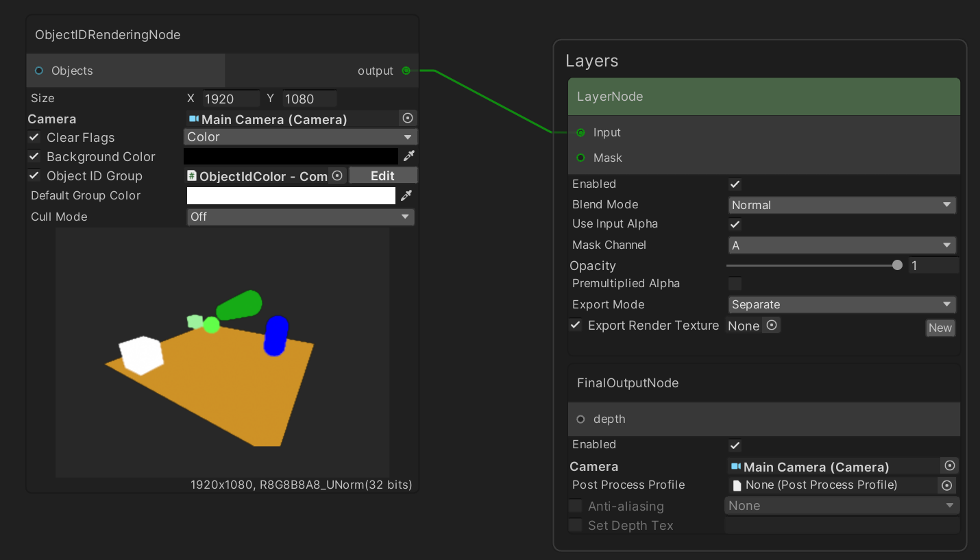Click the Edit button for Object ID Group

(382, 176)
